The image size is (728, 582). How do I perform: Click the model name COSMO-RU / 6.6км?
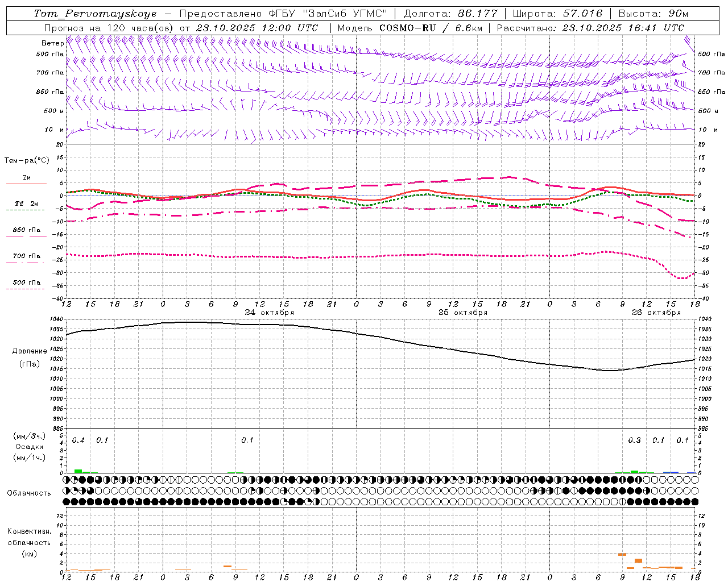tap(431, 28)
